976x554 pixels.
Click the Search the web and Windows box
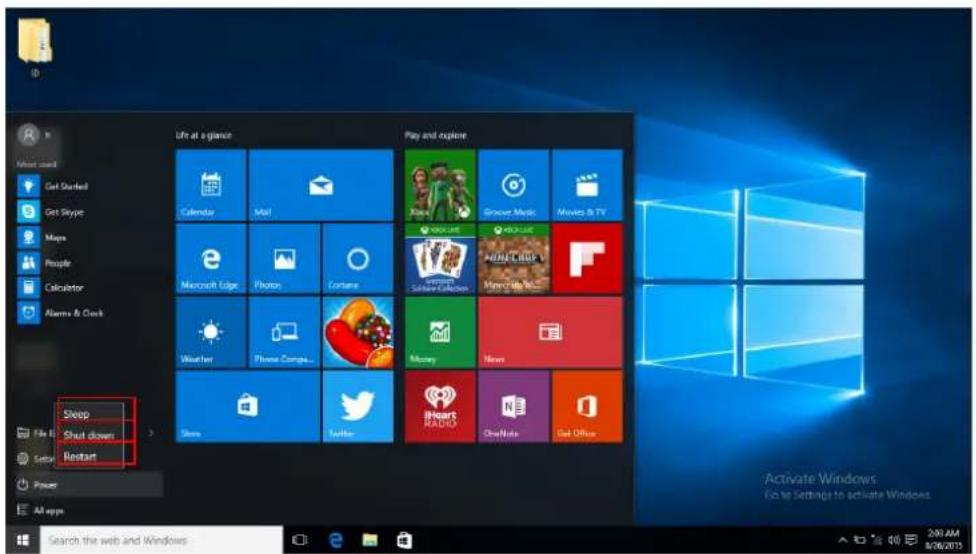tap(161, 540)
